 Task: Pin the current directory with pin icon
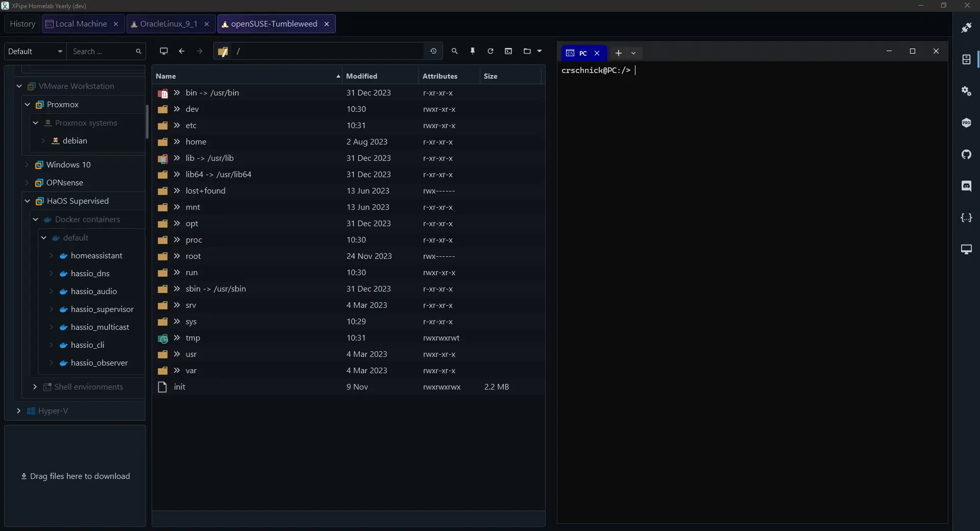point(473,51)
